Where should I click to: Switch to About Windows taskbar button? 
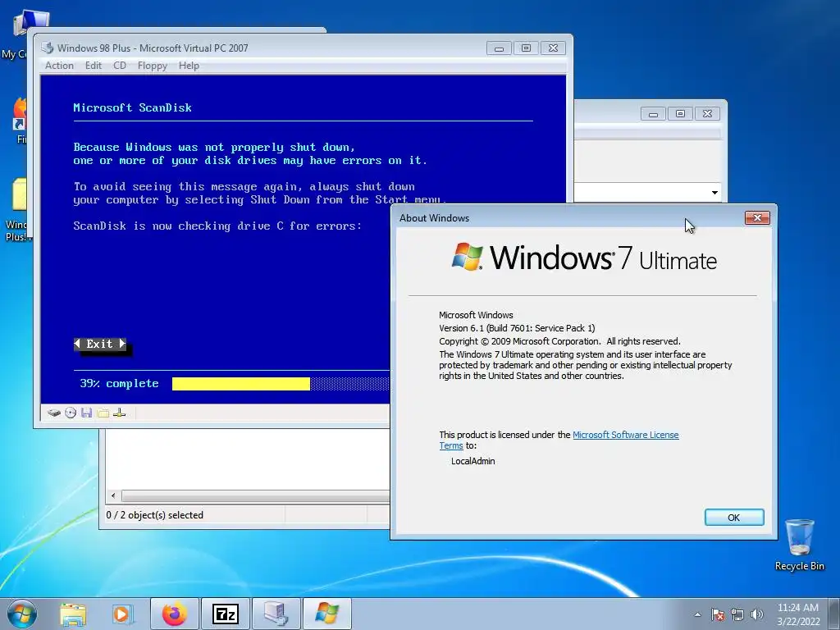coord(326,614)
